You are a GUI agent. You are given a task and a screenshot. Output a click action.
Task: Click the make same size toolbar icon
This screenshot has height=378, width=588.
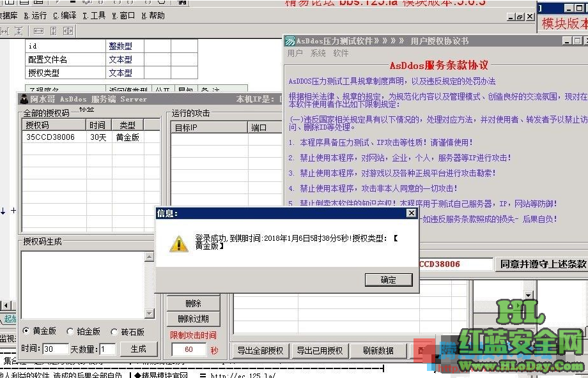[x=68, y=31]
